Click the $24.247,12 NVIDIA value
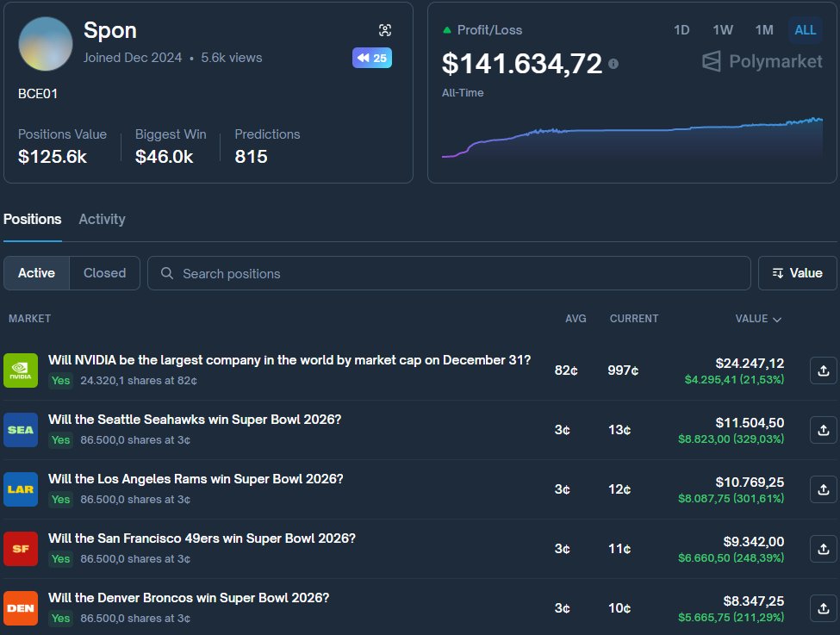This screenshot has width=840, height=635. [750, 364]
